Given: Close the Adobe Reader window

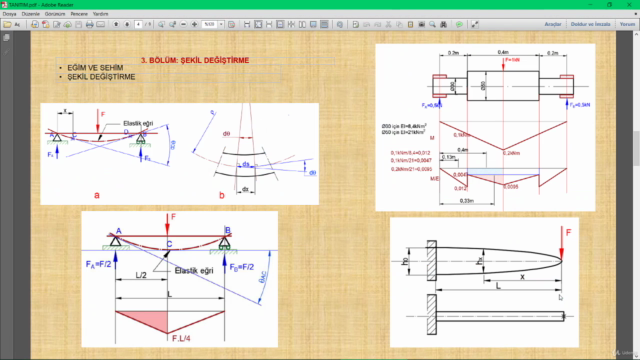Looking at the screenshot, I should point(629,4).
